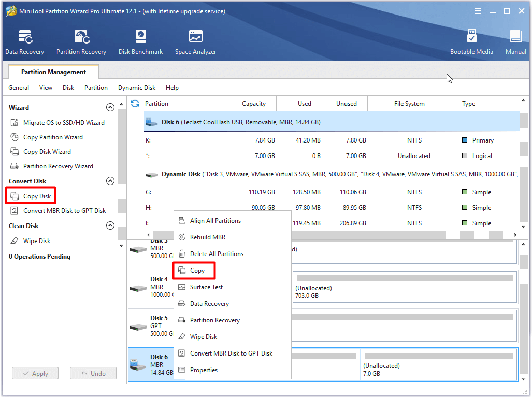This screenshot has height=397, width=532.
Task: Click the Disk 6 USB drive icon in disk map
Action: (x=138, y=365)
